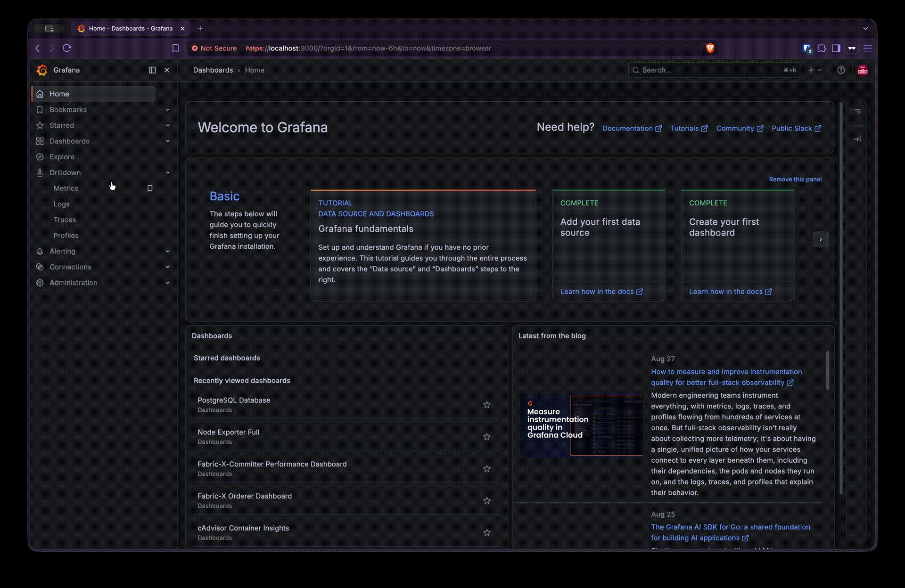Open Learn how in the docs for dashboard
The height and width of the screenshot is (588, 905).
730,292
